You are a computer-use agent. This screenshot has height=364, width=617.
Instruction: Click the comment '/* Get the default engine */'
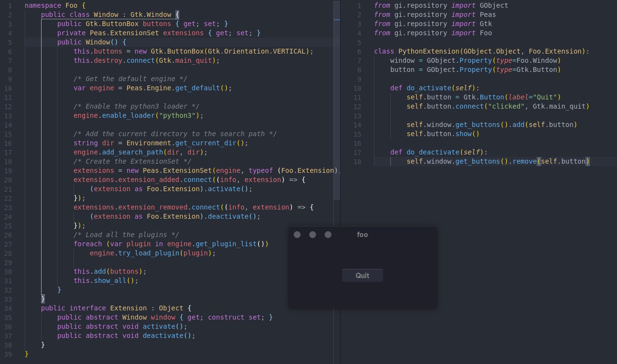pos(130,79)
